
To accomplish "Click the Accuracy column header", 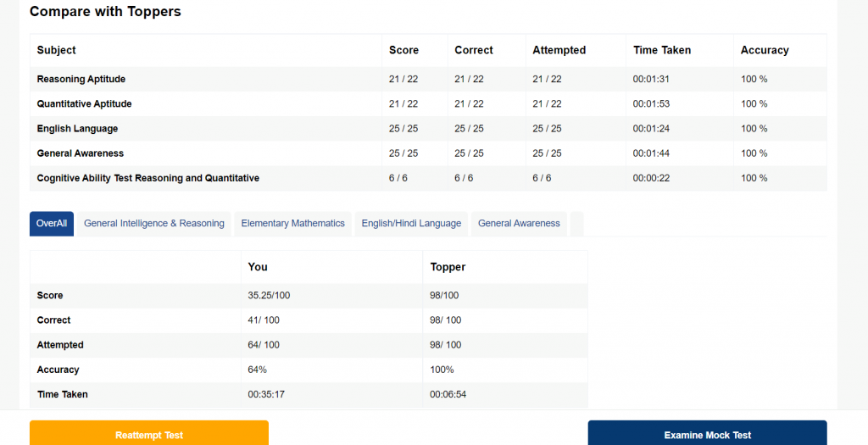I will [x=765, y=50].
